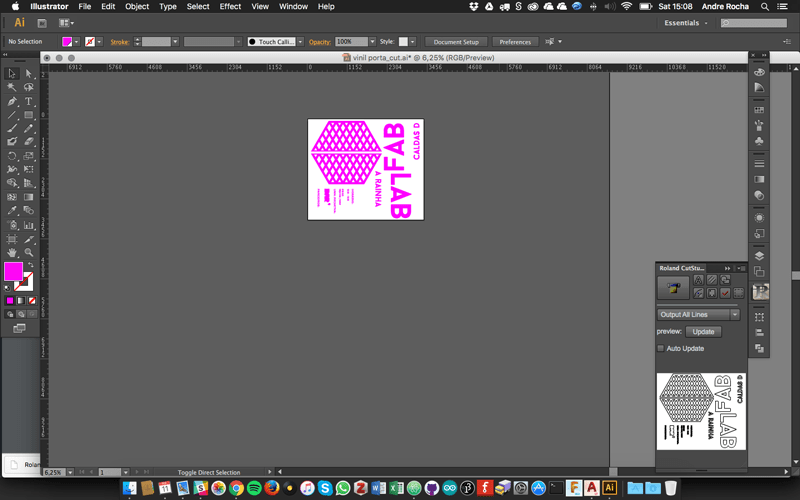
Task: Open the Layers panel icon
Action: tap(759, 256)
